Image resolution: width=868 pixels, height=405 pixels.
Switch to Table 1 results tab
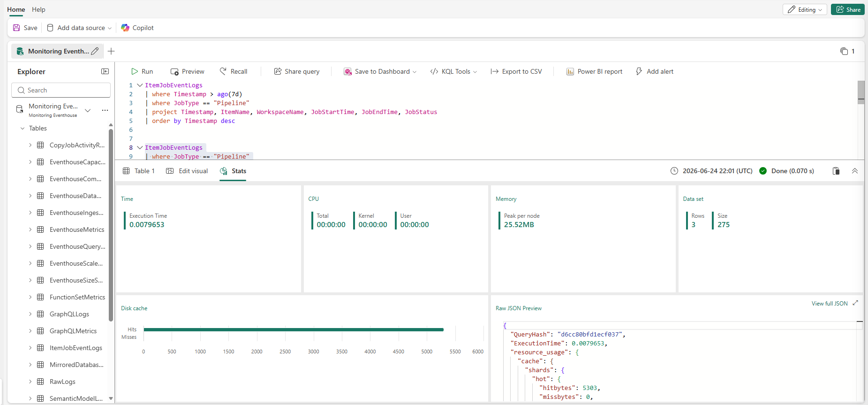139,171
